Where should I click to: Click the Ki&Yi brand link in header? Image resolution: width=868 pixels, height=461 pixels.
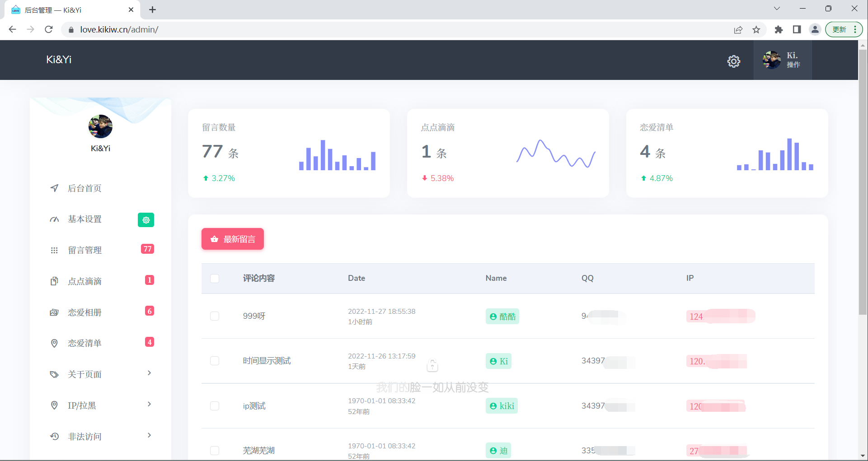click(59, 60)
